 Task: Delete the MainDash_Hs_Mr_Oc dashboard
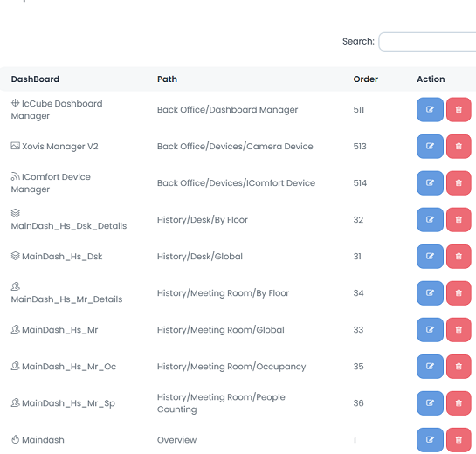coord(459,367)
